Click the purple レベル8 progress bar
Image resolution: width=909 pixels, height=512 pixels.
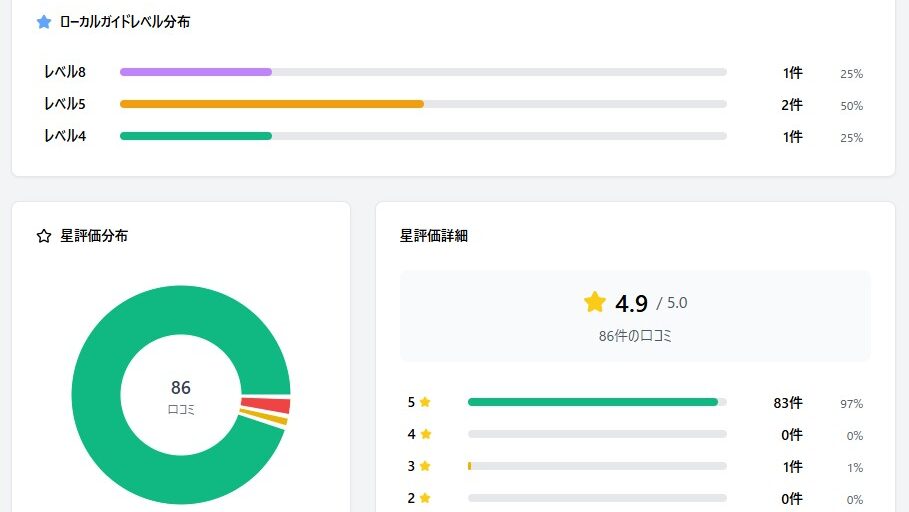point(196,72)
